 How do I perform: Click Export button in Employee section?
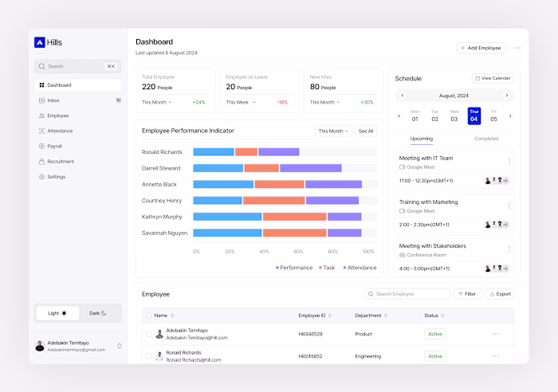tap(500, 294)
